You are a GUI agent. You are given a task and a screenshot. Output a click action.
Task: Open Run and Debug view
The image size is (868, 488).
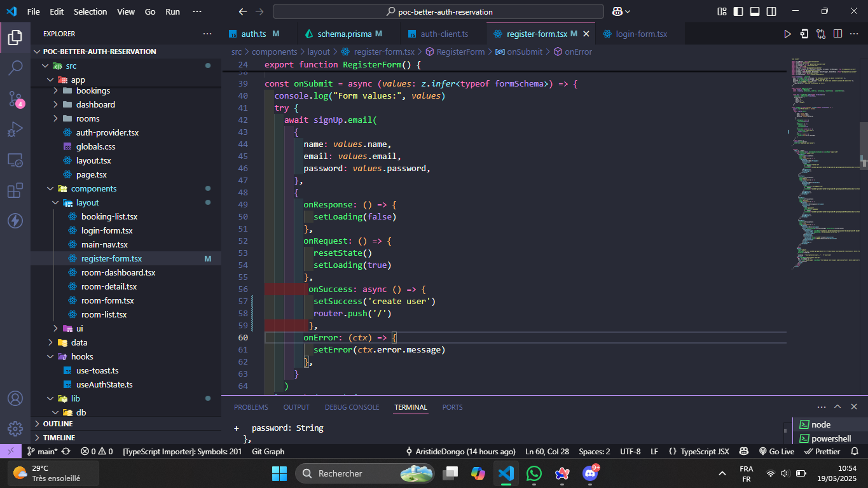click(x=15, y=130)
